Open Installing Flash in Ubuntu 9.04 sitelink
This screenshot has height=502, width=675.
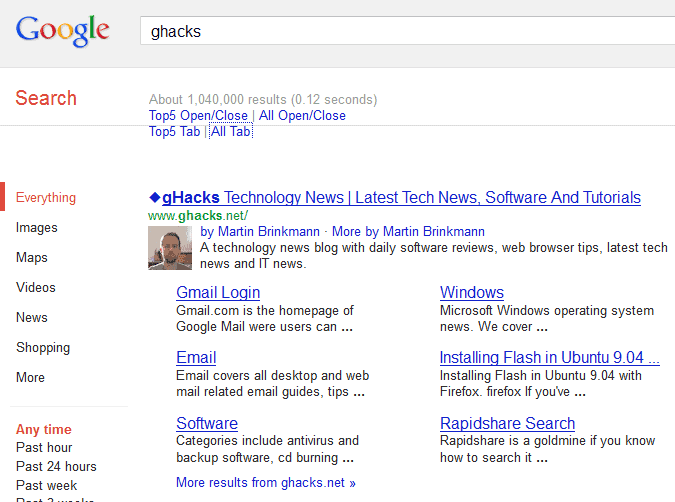[550, 357]
